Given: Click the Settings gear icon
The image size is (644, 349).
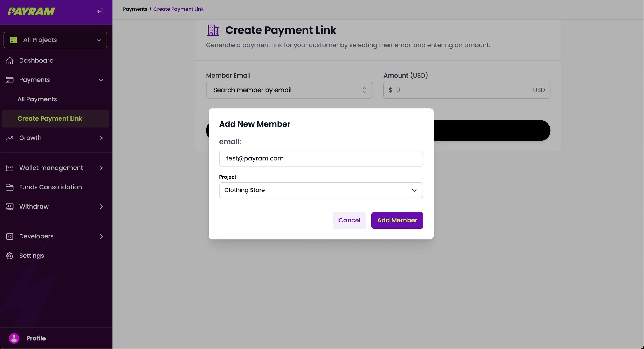Looking at the screenshot, I should 10,256.
